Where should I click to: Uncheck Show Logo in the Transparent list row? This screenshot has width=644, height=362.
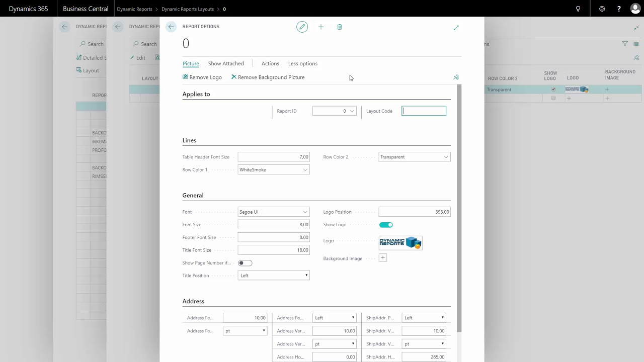[553, 89]
